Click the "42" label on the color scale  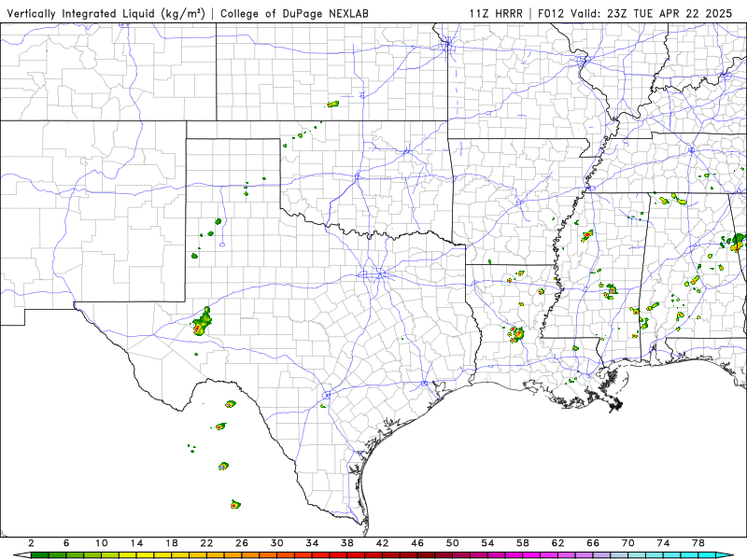382,543
